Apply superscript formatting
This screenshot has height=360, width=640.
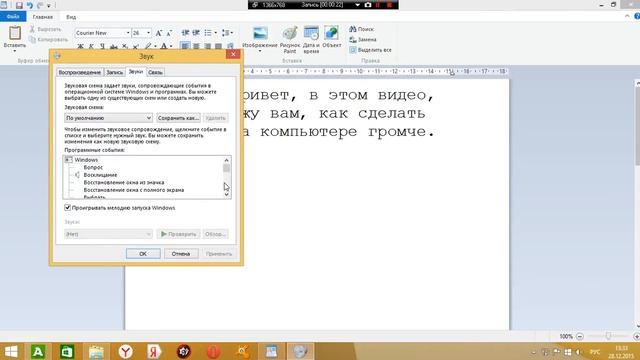pyautogui.click(x=136, y=46)
